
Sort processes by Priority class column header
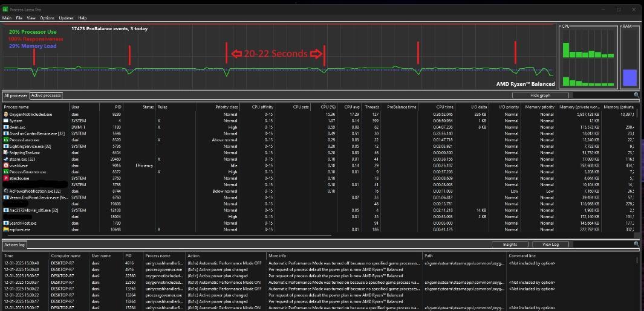point(227,107)
